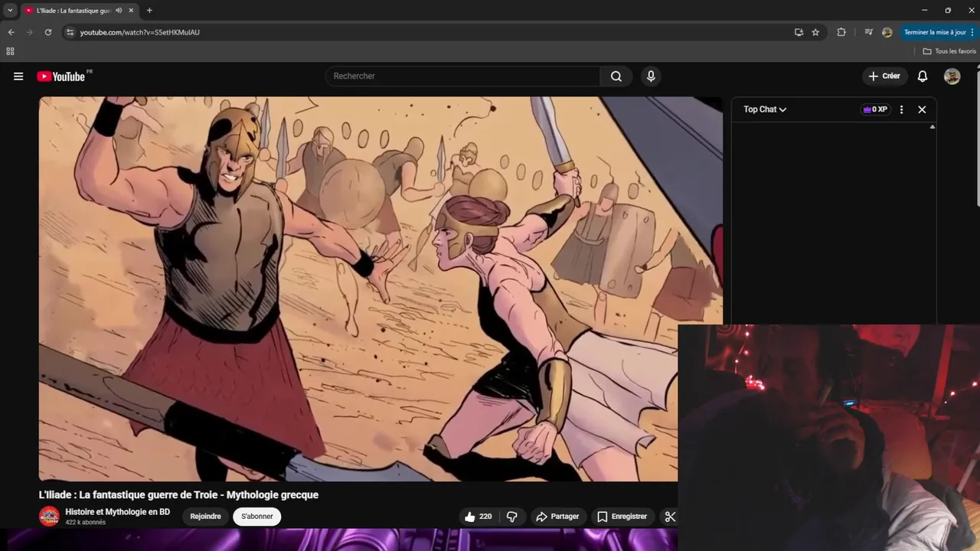The width and height of the screenshot is (980, 551).
Task: Submit search with the magnifier button
Action: click(616, 77)
